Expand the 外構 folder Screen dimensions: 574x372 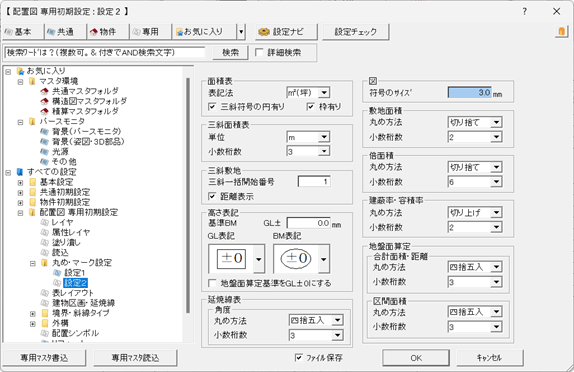(x=33, y=324)
